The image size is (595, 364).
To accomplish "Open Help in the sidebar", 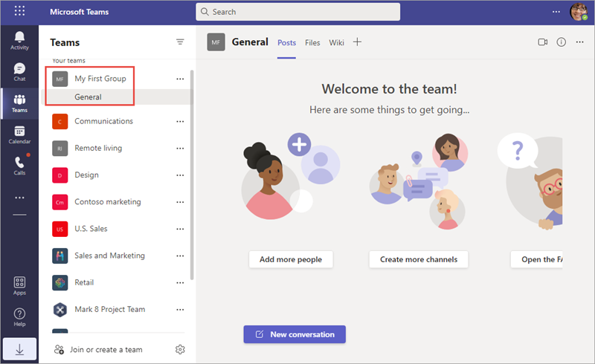I will coord(19,317).
